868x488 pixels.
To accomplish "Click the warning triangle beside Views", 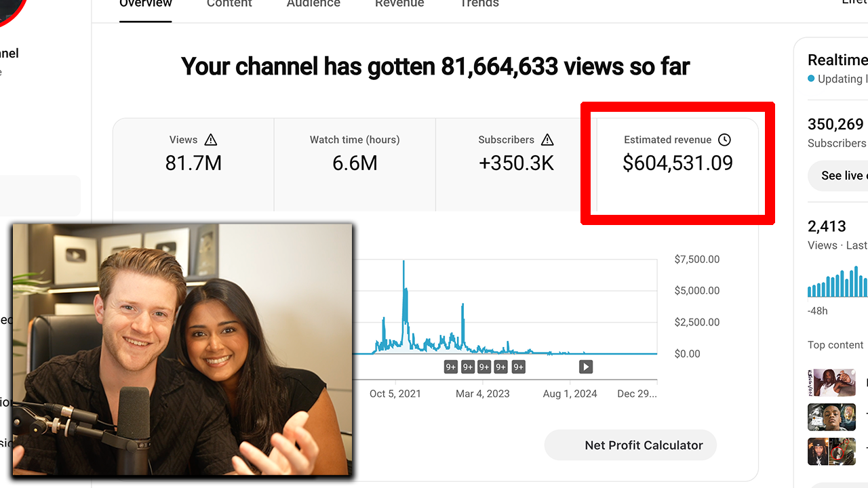I will pyautogui.click(x=211, y=140).
